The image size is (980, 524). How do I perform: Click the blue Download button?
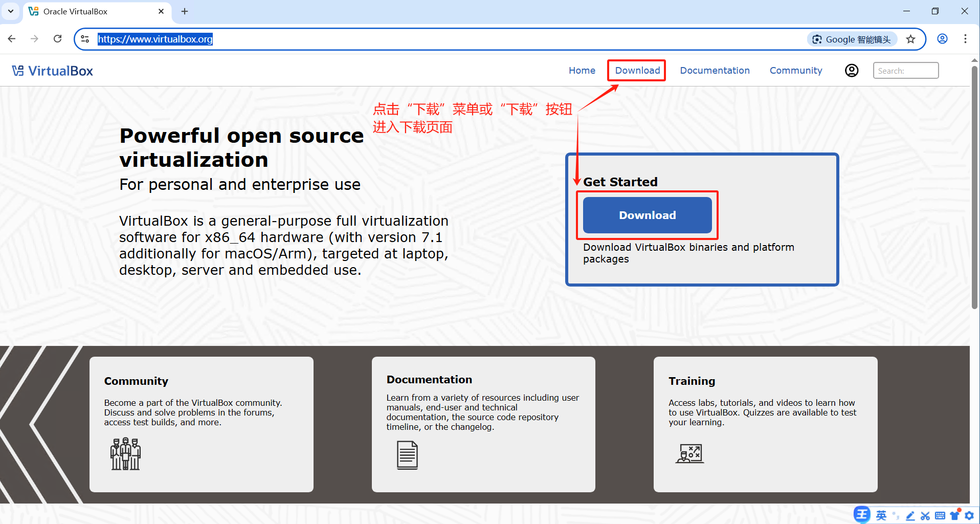point(648,215)
